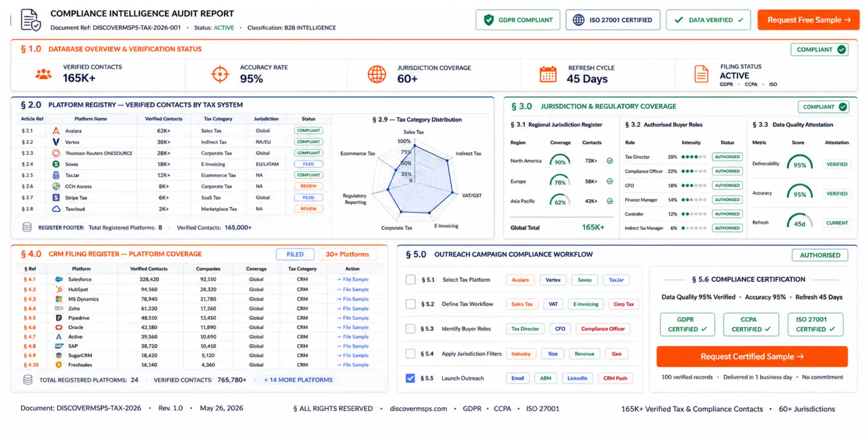Select the Compliance Officer role tag
The image size is (868, 436).
coord(603,329)
